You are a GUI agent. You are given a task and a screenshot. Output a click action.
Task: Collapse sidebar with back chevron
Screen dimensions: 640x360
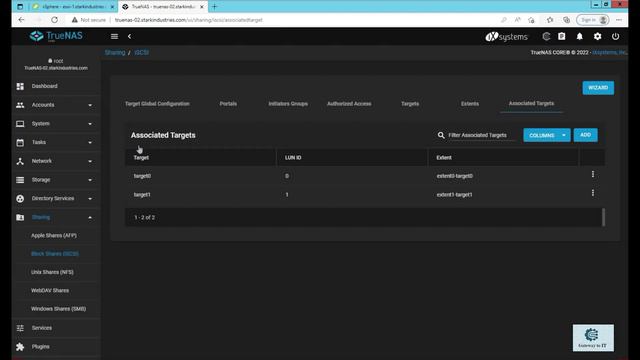point(129,36)
